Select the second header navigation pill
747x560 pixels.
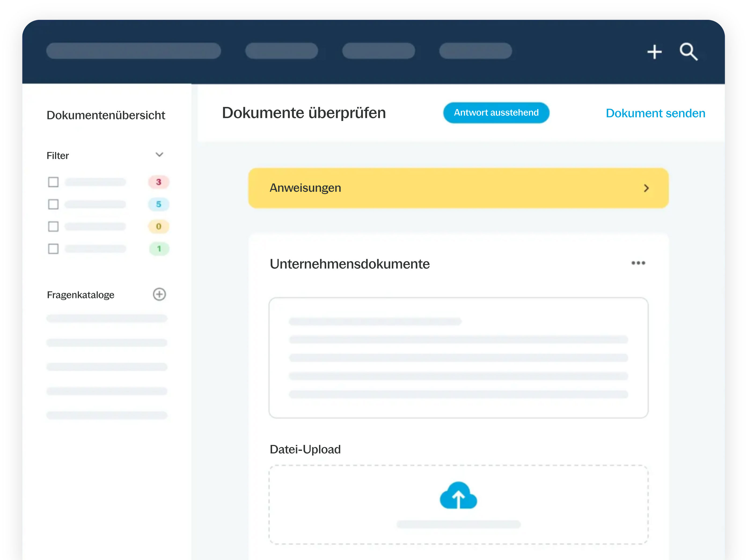(281, 51)
